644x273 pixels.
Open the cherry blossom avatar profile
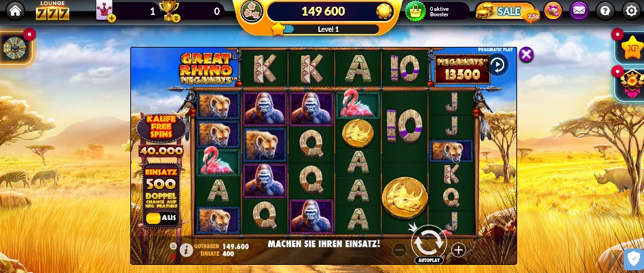[x=251, y=11]
